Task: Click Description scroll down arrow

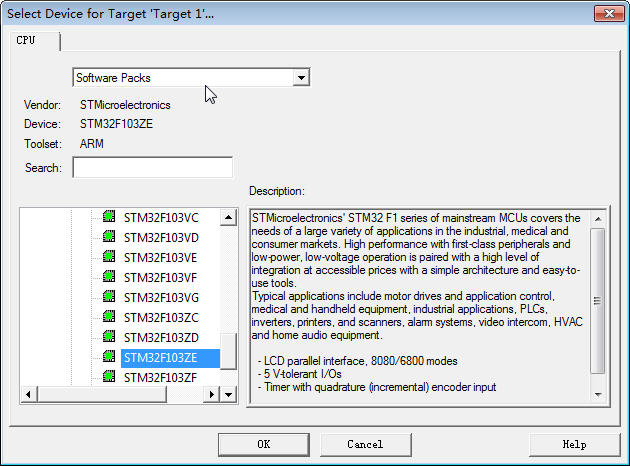Action: tap(598, 394)
